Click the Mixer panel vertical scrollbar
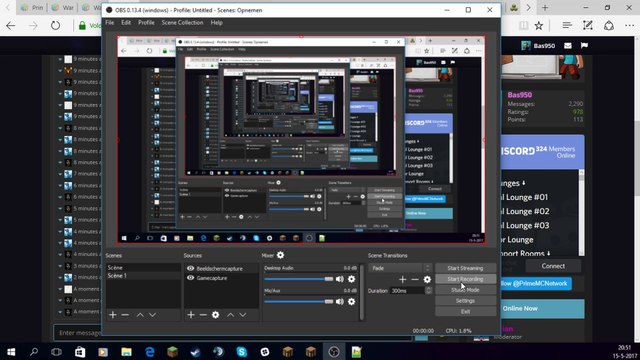The image size is (640, 360). click(x=362, y=292)
